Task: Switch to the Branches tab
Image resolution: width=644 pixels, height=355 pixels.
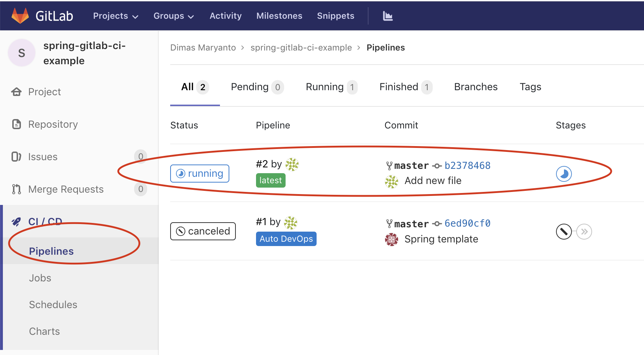Action: tap(476, 87)
